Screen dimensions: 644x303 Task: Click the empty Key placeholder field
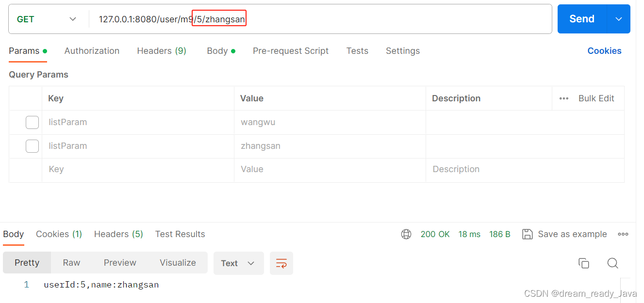tap(138, 169)
